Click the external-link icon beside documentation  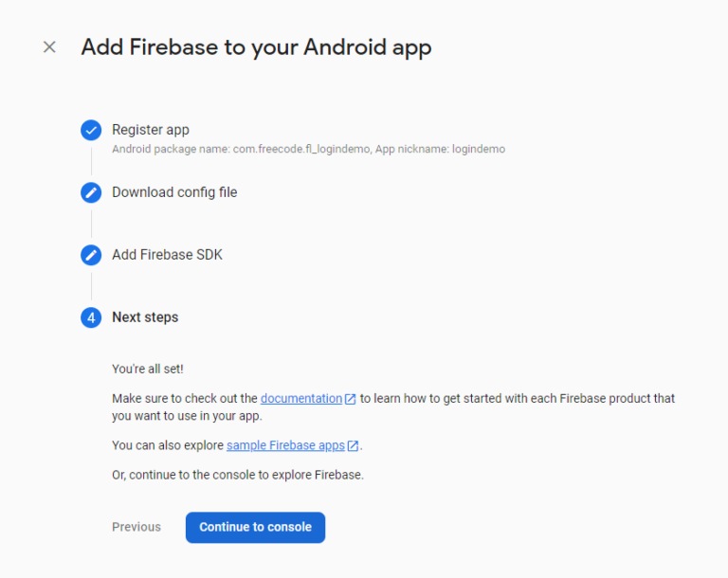[350, 399]
